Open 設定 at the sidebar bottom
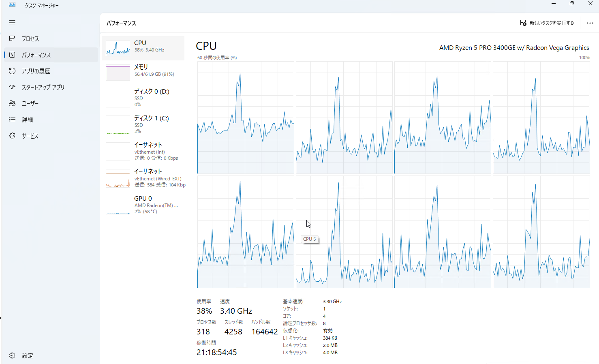The height and width of the screenshot is (364, 599). 27,355
